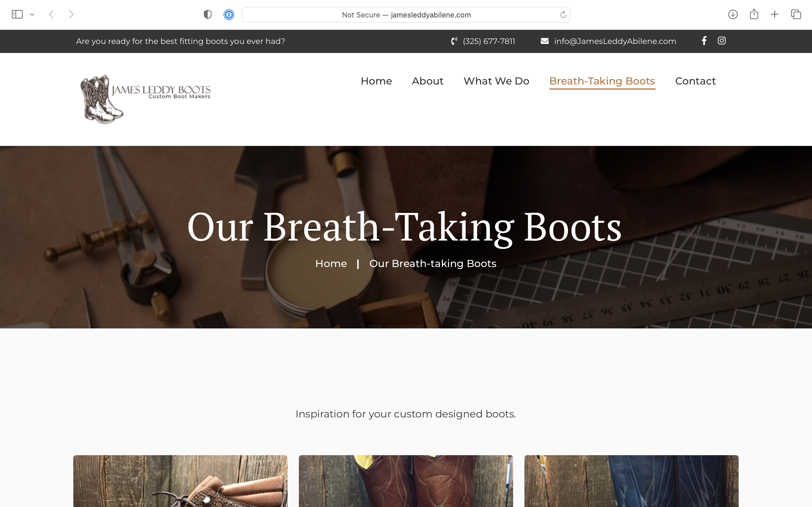Select the address bar URL field
812x507 pixels.
[x=406, y=15]
